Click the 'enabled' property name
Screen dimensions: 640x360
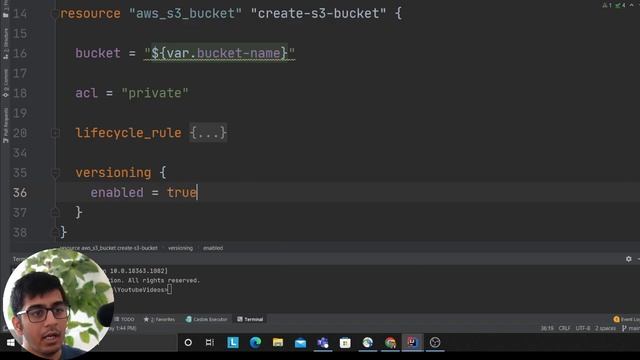(x=117, y=192)
